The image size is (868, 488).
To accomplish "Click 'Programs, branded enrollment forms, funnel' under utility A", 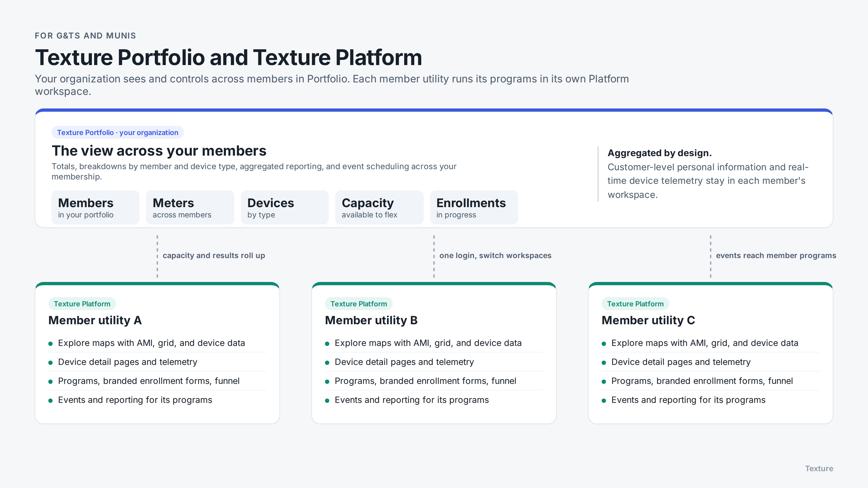I will 157,381.
